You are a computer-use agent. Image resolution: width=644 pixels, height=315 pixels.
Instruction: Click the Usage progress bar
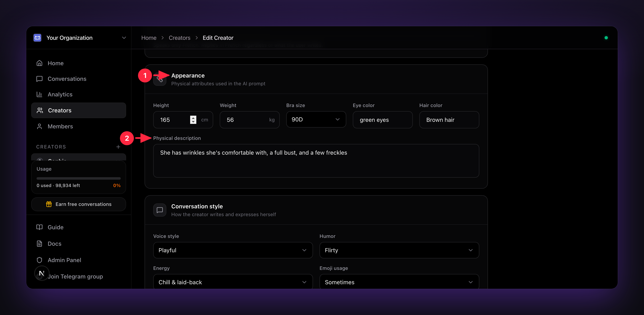(78, 178)
